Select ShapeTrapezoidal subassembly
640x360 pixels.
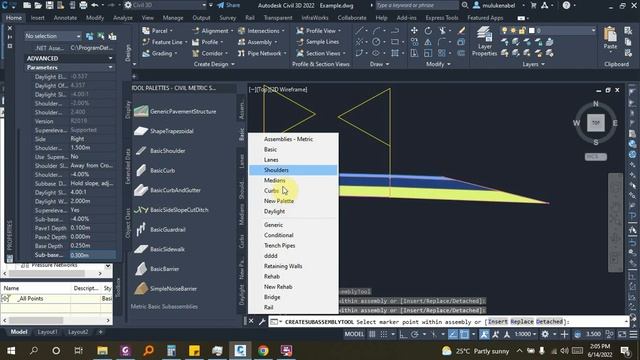164,131
